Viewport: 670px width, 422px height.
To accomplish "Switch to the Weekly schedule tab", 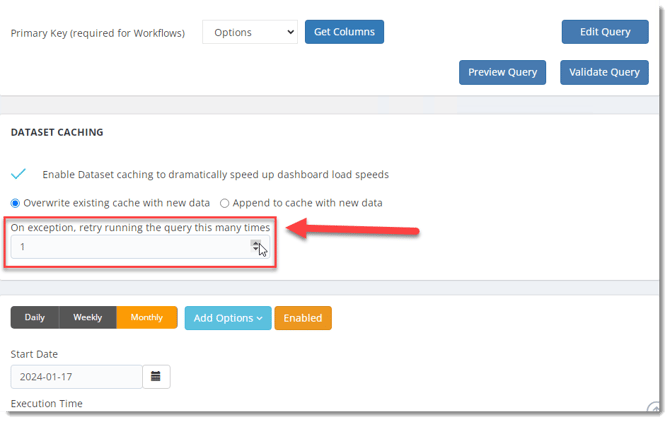I will click(88, 318).
